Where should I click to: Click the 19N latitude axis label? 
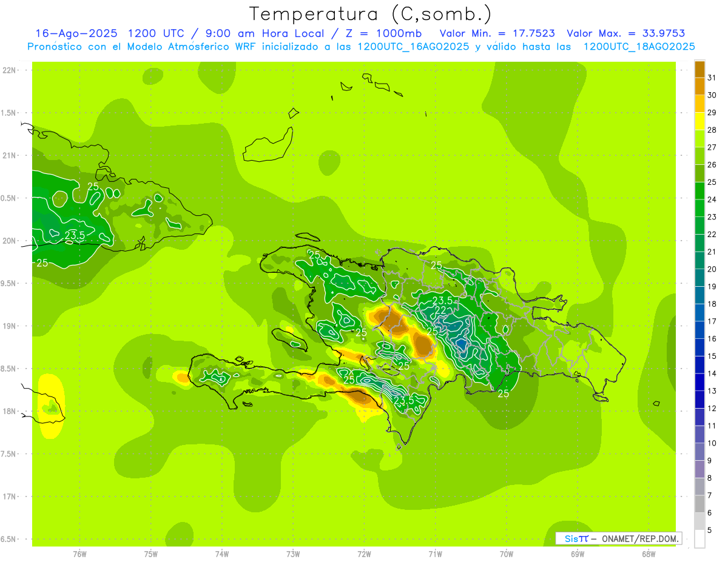10,326
